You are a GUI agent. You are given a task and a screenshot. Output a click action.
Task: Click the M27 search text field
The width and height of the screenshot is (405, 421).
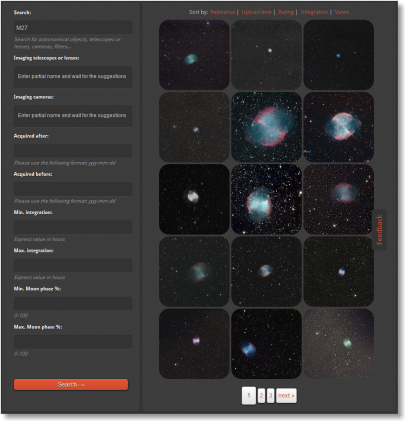tap(73, 28)
